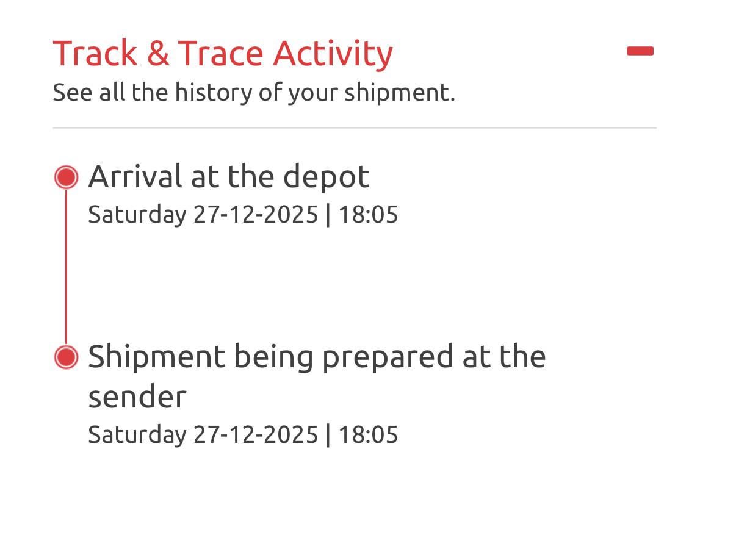Image resolution: width=736 pixels, height=560 pixels.
Task: Click the pipe separator in the depot timestamp
Action: click(x=328, y=215)
